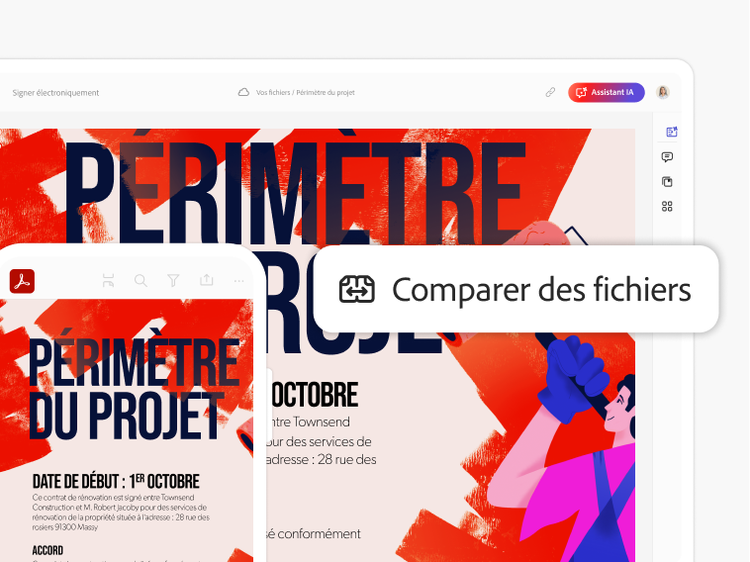Image resolution: width=750 pixels, height=562 pixels.
Task: Click the compare files arrows icon
Action: pyautogui.click(x=357, y=289)
